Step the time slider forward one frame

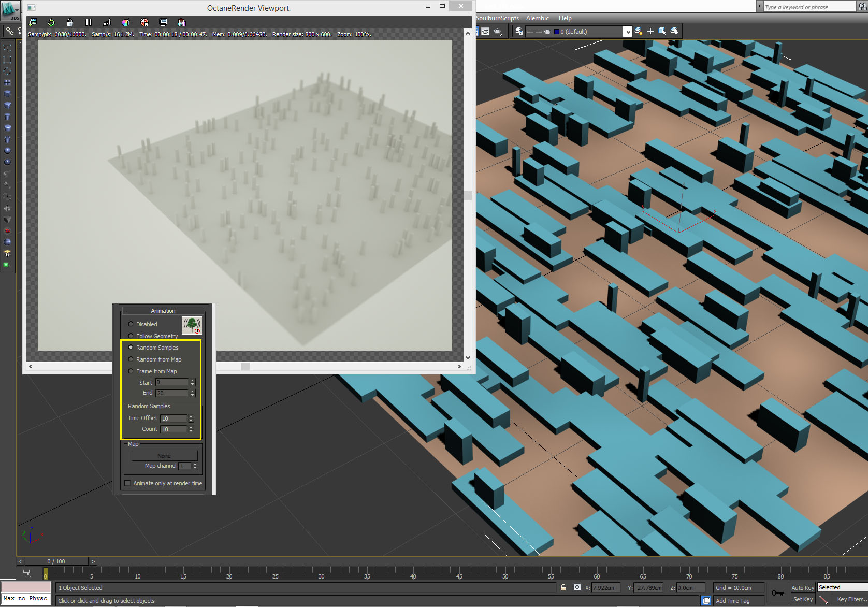tap(93, 561)
